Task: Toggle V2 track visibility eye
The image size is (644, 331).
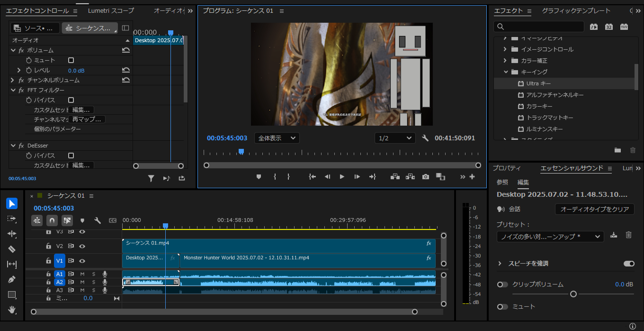Action: point(82,246)
